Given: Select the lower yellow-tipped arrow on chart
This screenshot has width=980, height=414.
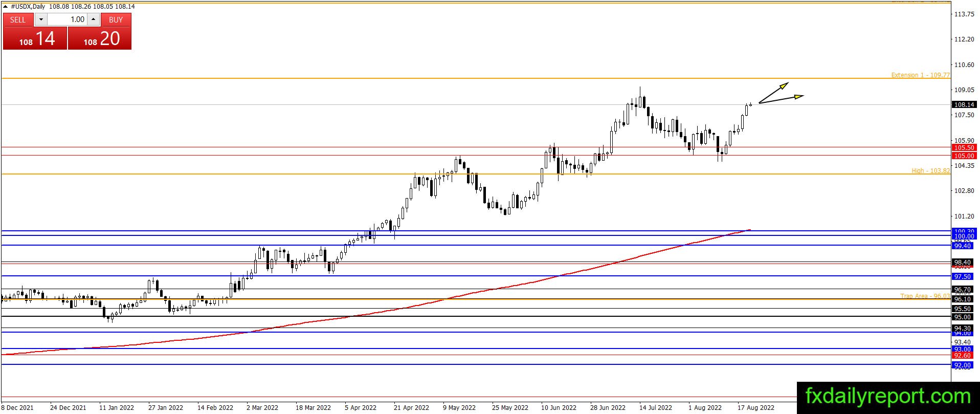Looking at the screenshot, I should pos(781,99).
